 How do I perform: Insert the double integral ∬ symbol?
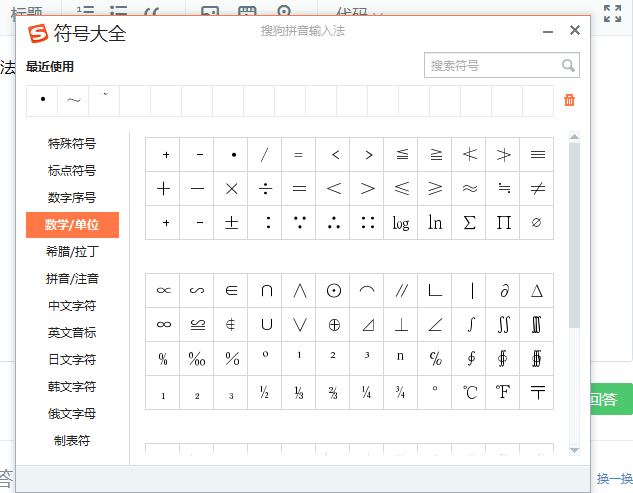coord(503,325)
